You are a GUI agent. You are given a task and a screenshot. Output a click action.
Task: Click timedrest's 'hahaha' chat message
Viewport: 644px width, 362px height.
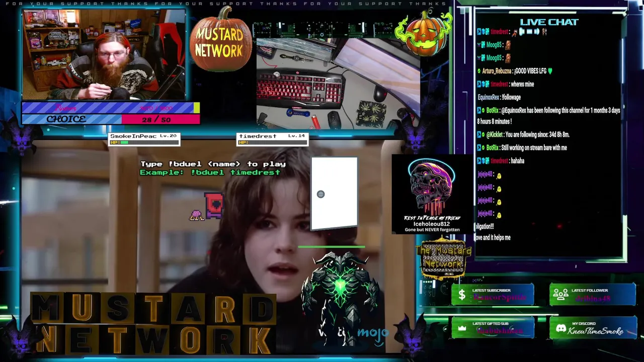[501, 160]
